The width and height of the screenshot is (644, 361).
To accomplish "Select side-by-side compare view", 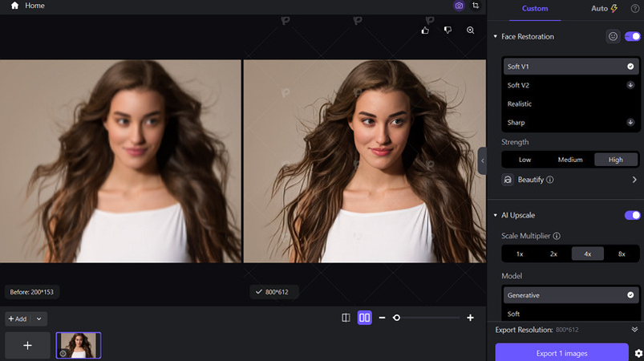I will 365,318.
